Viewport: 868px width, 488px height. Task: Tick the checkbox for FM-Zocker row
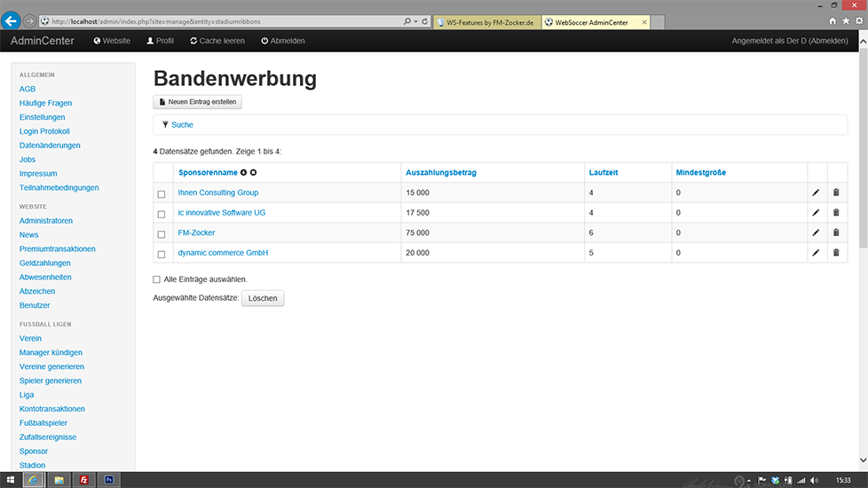162,234
